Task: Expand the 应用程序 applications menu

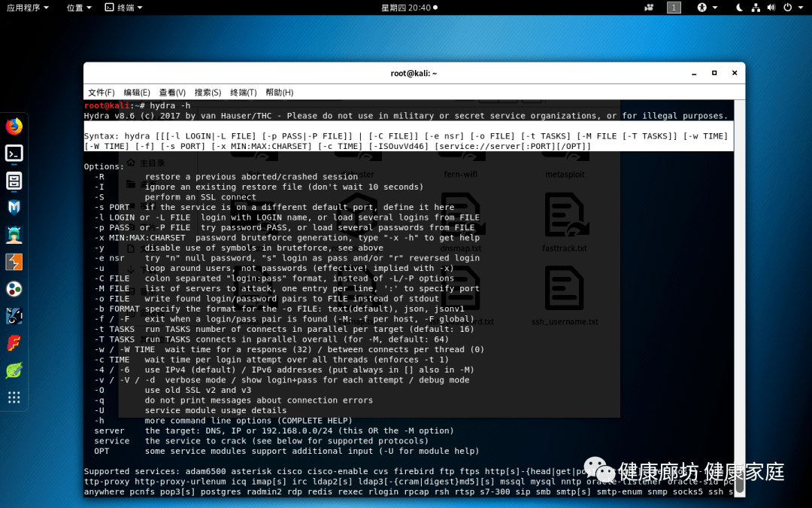Action: pos(28,8)
